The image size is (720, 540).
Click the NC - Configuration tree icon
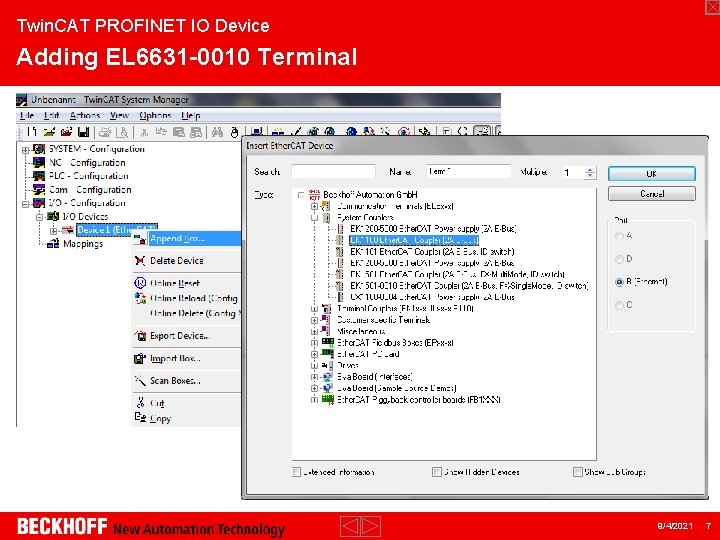(39, 162)
